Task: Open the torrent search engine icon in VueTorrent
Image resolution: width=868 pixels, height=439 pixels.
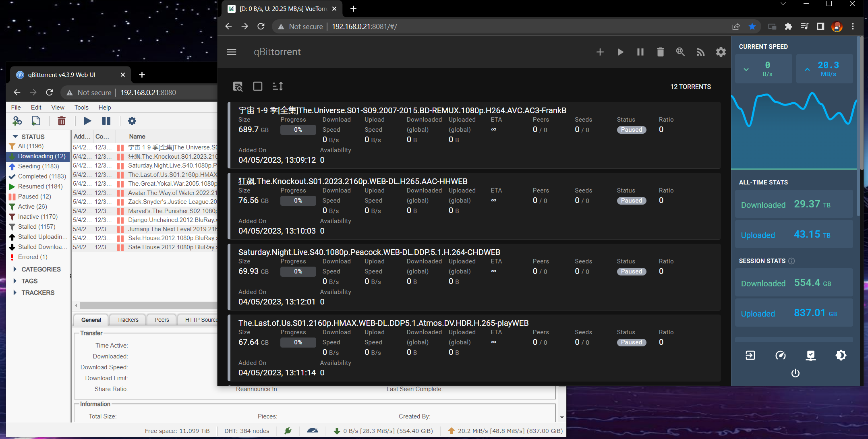Action: coord(680,52)
